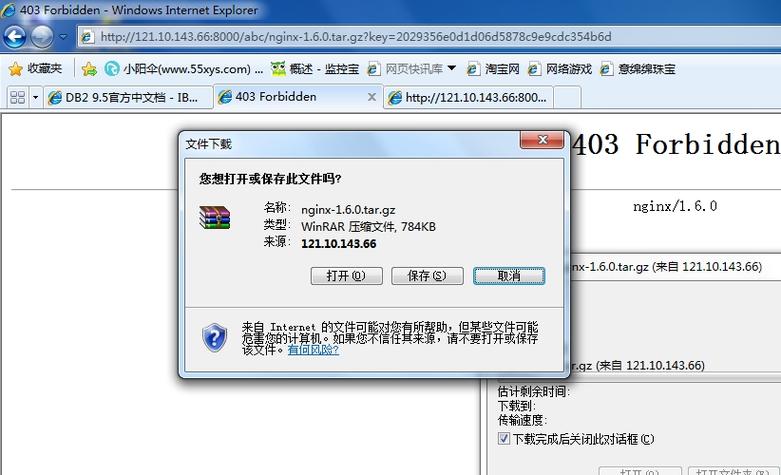
Task: Click the 传输速度 label in background dialog
Action: 522,420
